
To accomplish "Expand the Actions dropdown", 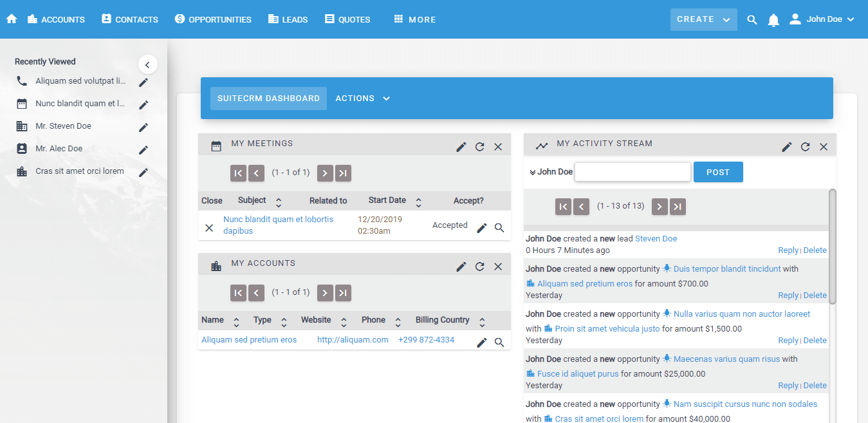I will pos(363,99).
